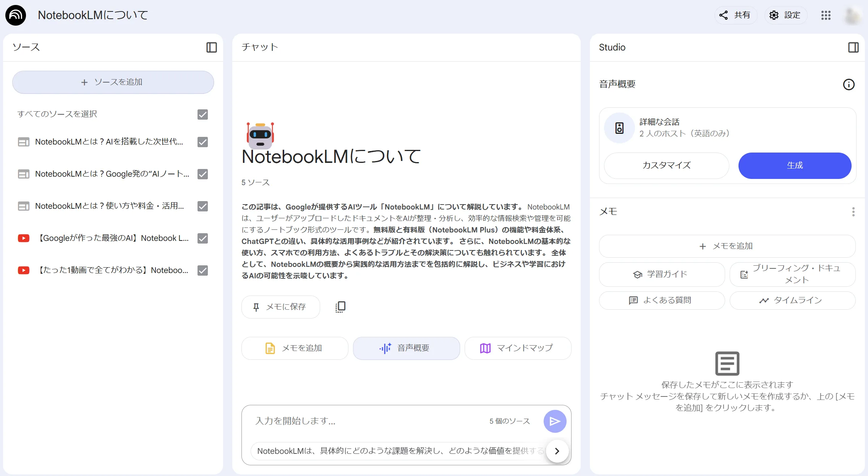Viewport: 868px width, 476px height.
Task: Click the Studio panel heading
Action: click(x=612, y=47)
